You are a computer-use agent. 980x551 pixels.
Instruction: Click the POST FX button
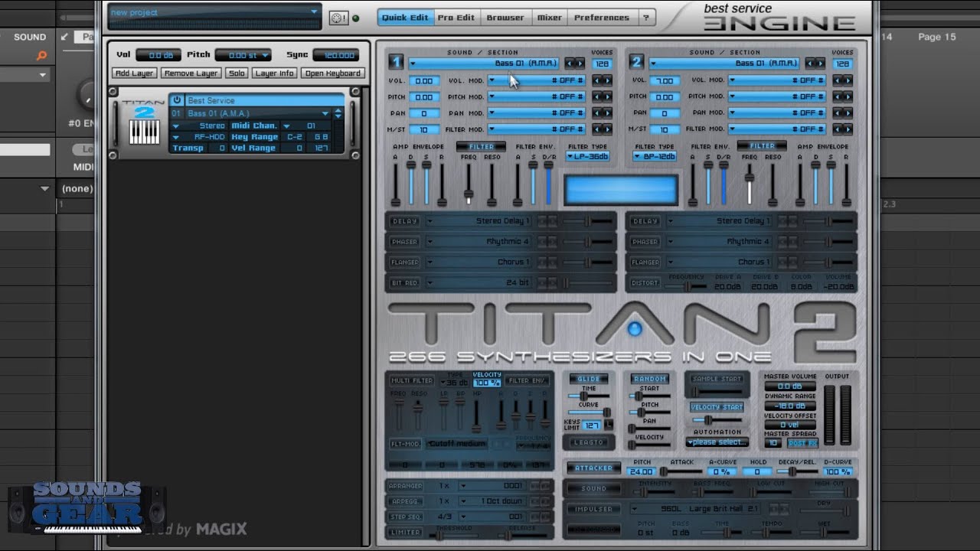[802, 443]
